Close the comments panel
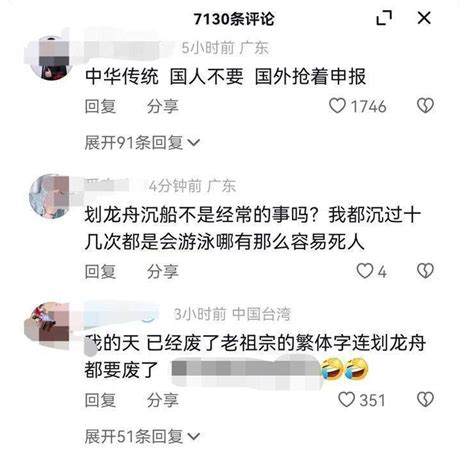474x452 pixels. [424, 18]
